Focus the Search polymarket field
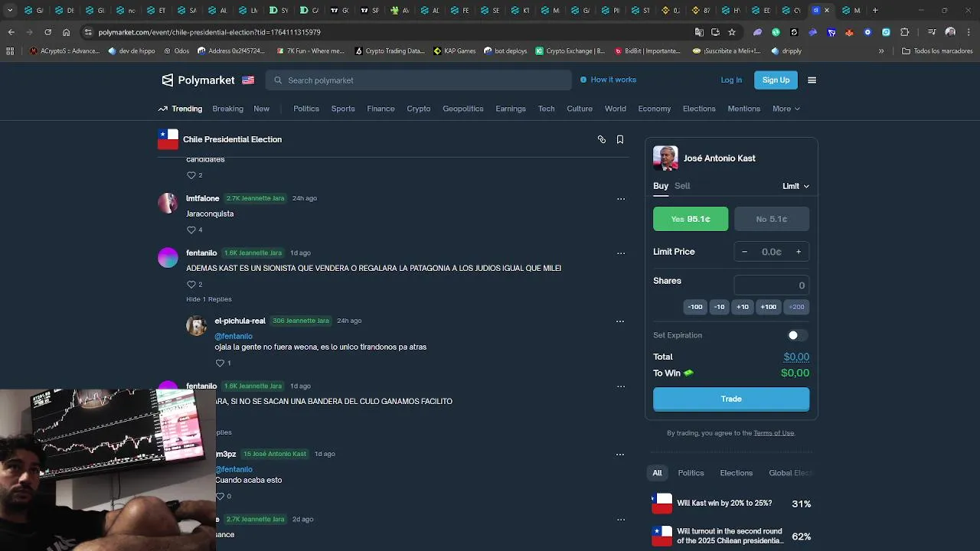Image resolution: width=980 pixels, height=551 pixels. coord(419,80)
